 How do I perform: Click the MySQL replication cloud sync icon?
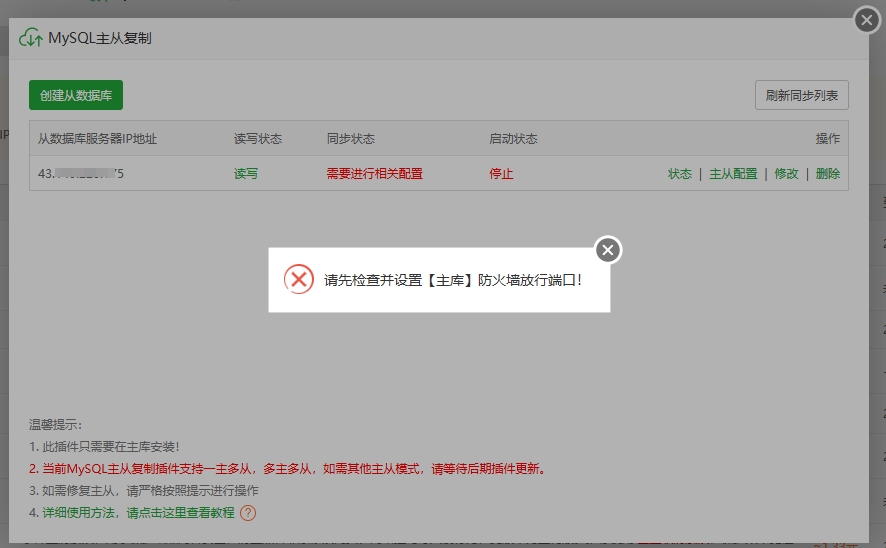(x=31, y=38)
